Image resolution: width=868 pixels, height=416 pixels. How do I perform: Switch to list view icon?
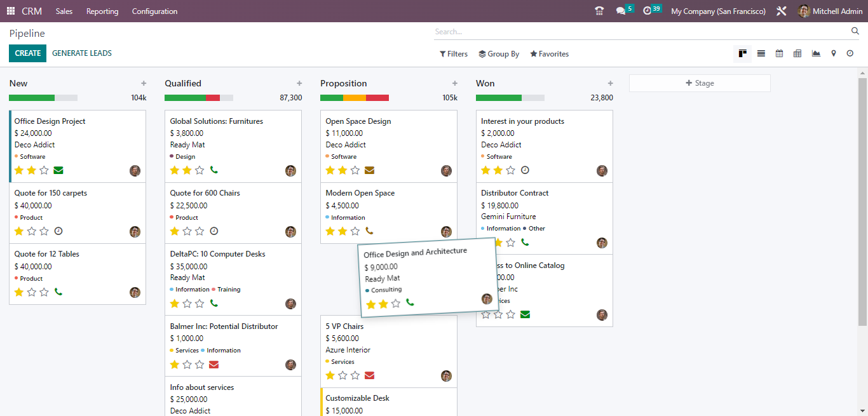pos(761,54)
